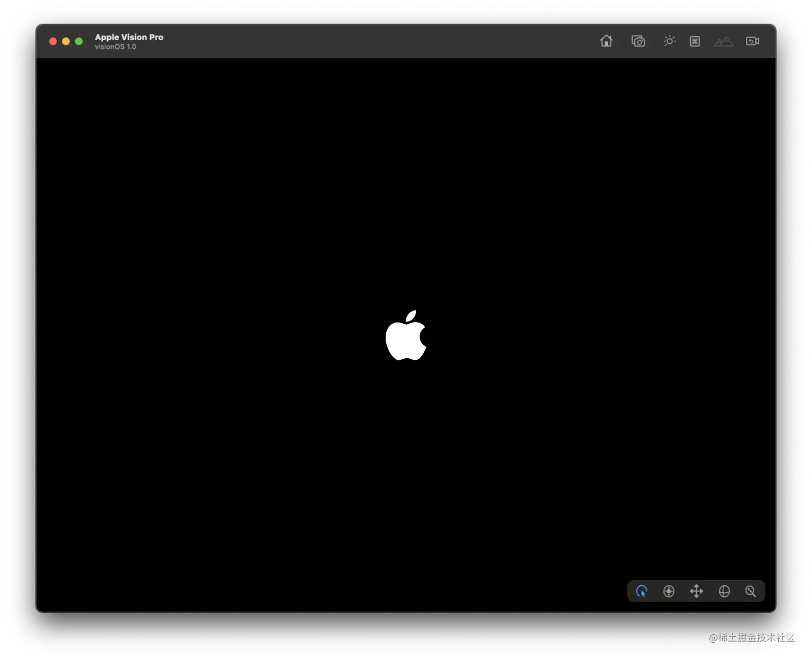Viewport: 812px width, 660px height.
Task: Close the Apple Vision Pro simulator window
Action: (53, 41)
